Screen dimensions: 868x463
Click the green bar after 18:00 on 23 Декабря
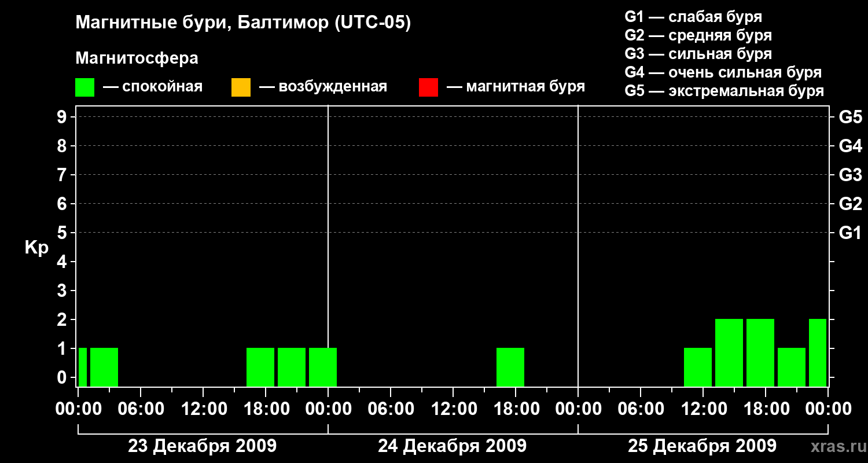point(292,367)
